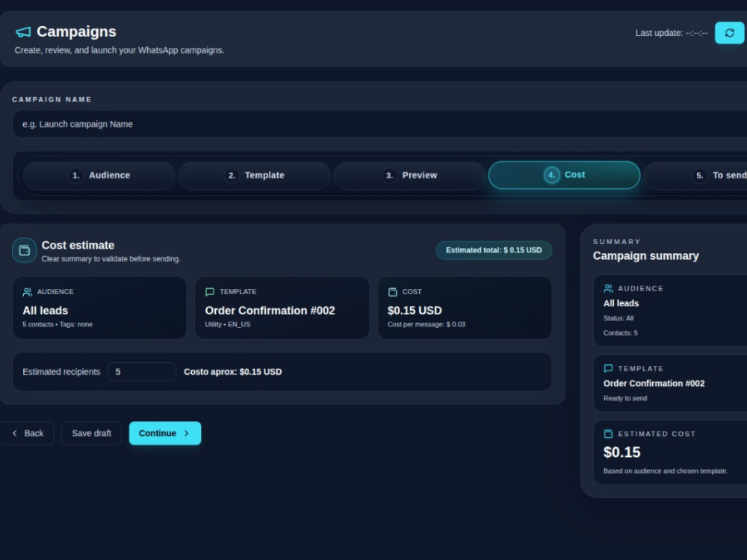Screen dimensions: 747x560
Task: Click 'Status: All' in summary
Action: (x=619, y=318)
